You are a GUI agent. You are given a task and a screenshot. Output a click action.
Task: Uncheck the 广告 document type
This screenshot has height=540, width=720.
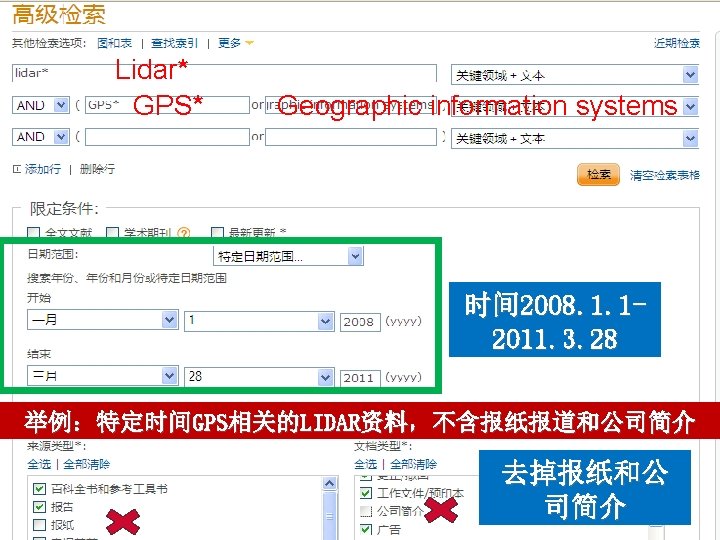pos(366,529)
